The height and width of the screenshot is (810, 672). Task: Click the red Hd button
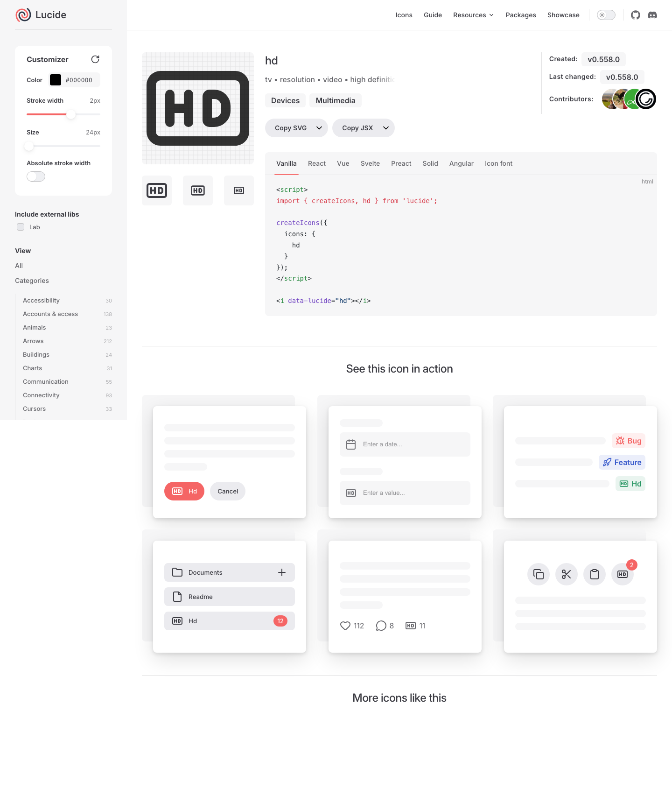point(184,491)
